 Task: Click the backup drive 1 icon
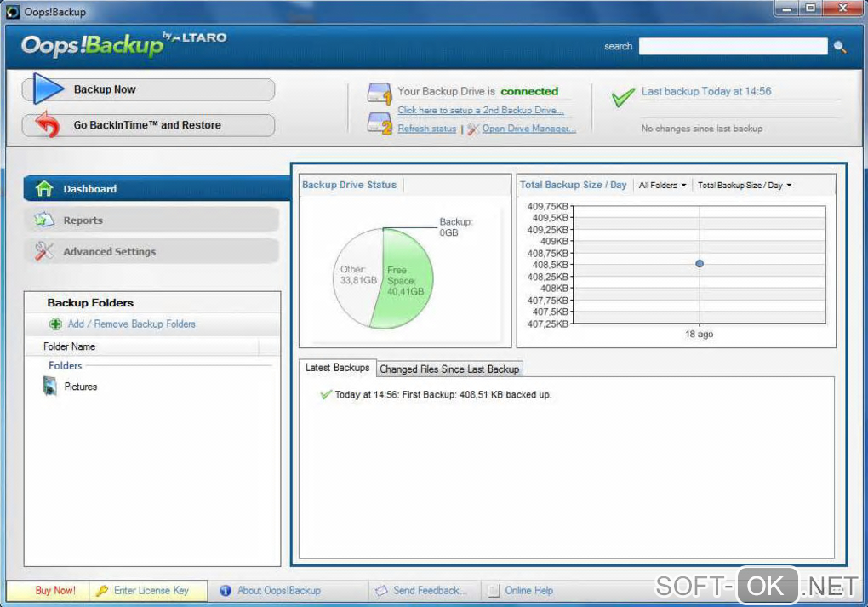click(x=380, y=94)
